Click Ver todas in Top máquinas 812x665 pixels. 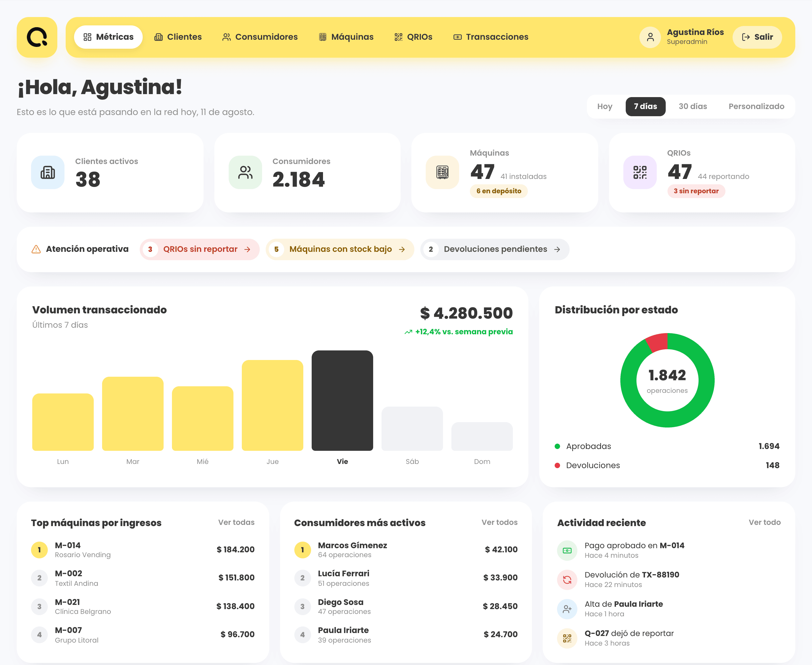[x=236, y=522]
